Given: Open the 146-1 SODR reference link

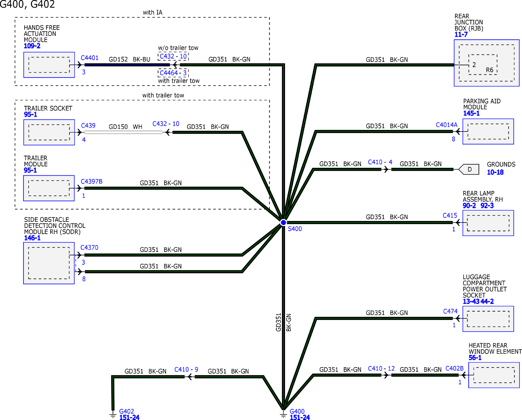Looking at the screenshot, I should tap(32, 238).
